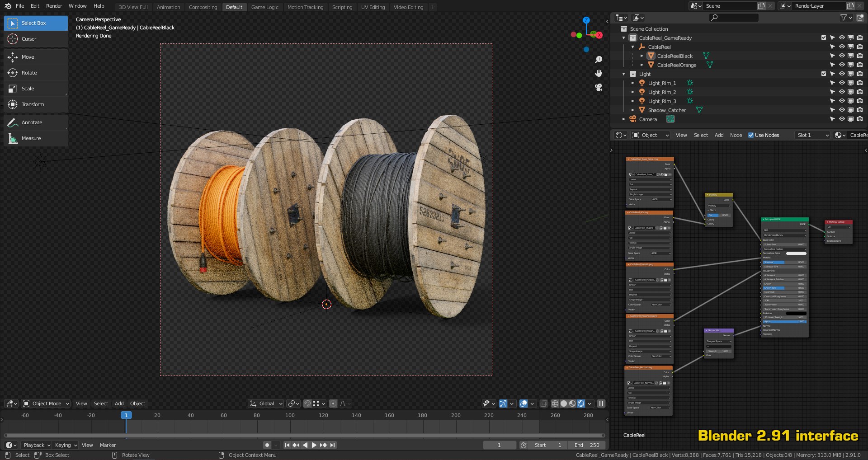868x460 pixels.
Task: Select the Move tool
Action: pyautogui.click(x=36, y=57)
